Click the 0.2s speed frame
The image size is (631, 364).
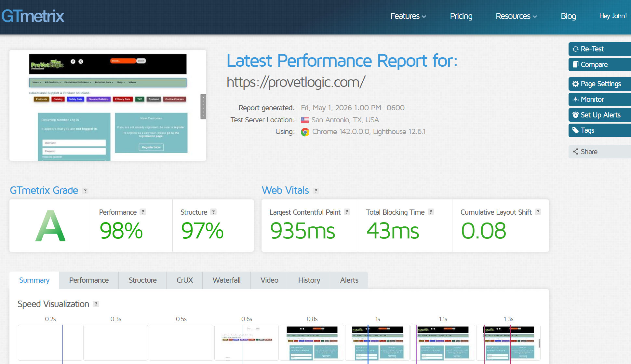tap(50, 343)
